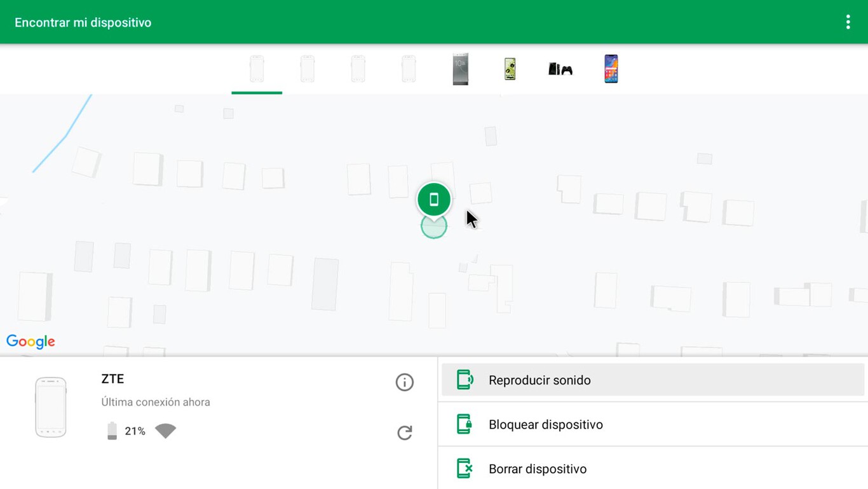Click the erase icon beside Borrar dispositivo

tap(463, 469)
